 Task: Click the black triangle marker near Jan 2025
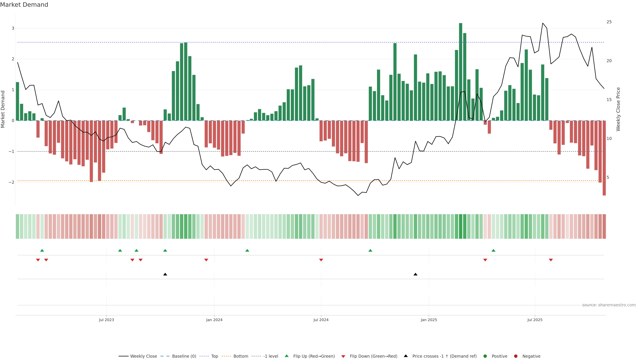pyautogui.click(x=416, y=274)
